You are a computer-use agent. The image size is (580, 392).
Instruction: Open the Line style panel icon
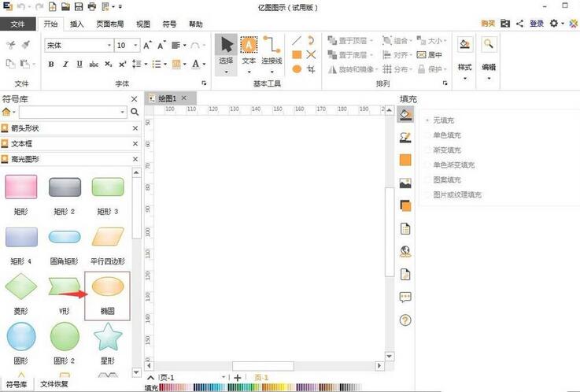point(405,138)
